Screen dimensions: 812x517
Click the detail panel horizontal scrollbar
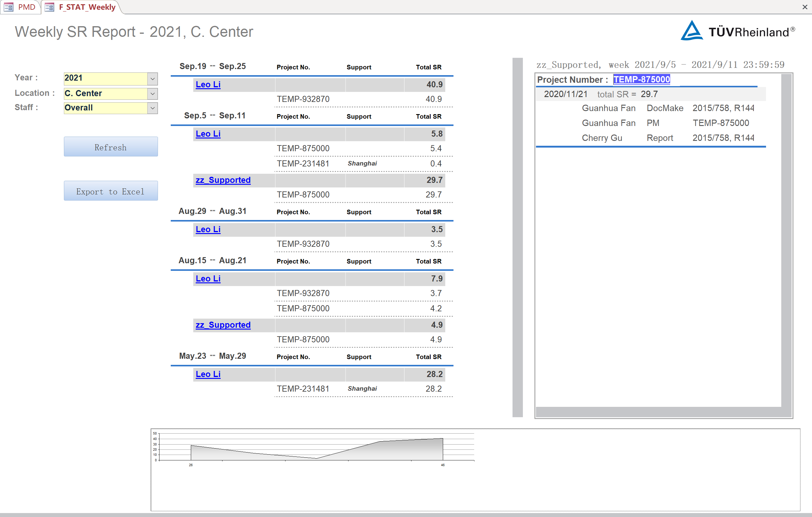click(658, 412)
